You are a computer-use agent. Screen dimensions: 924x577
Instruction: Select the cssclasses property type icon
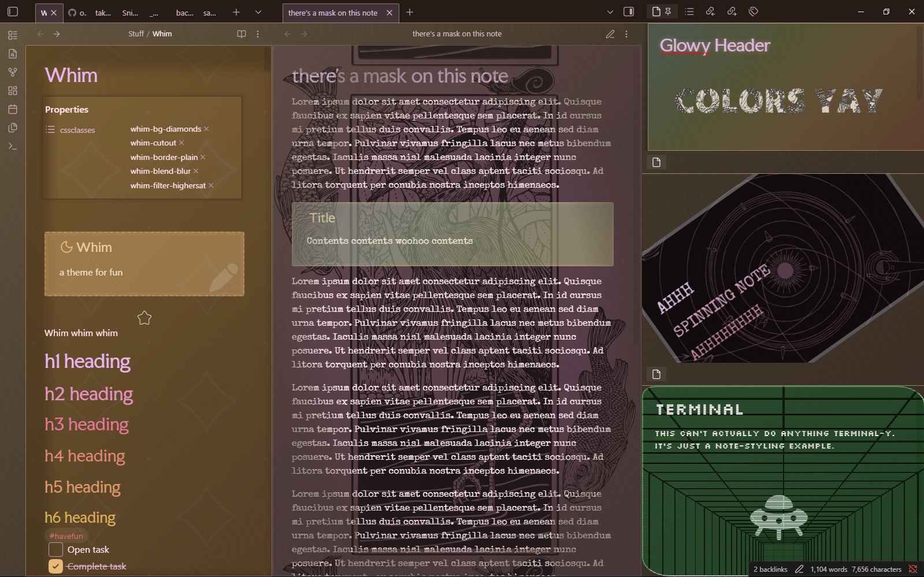pos(50,129)
